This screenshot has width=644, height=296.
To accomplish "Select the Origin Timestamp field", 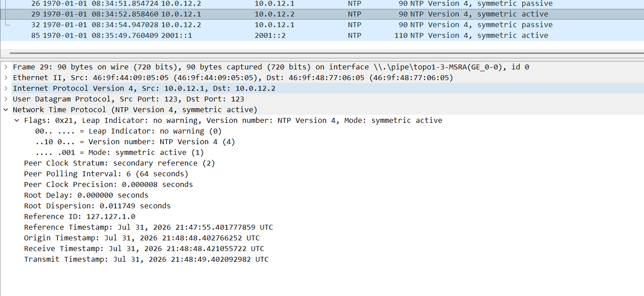I will [x=142, y=238].
